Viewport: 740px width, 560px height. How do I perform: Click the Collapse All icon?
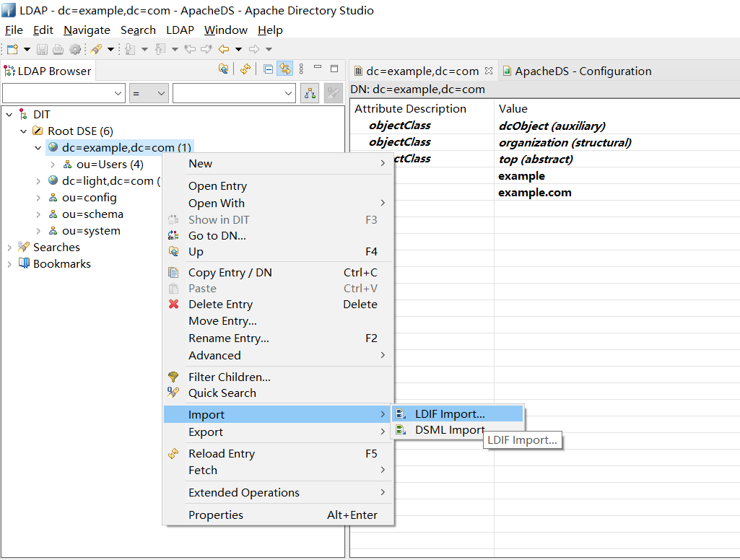[268, 69]
